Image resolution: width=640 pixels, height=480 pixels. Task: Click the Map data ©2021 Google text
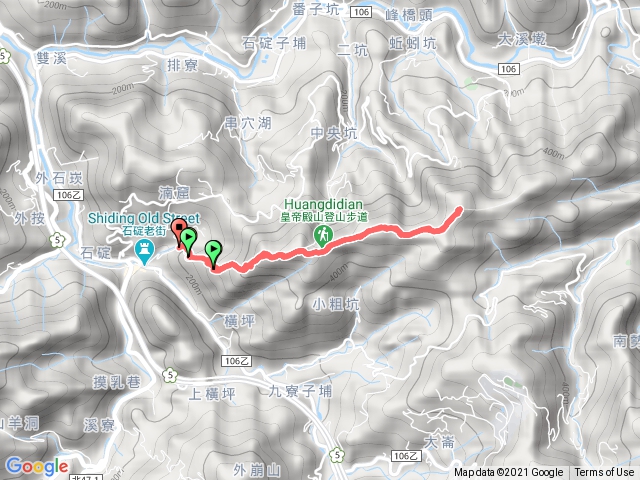click(x=509, y=472)
